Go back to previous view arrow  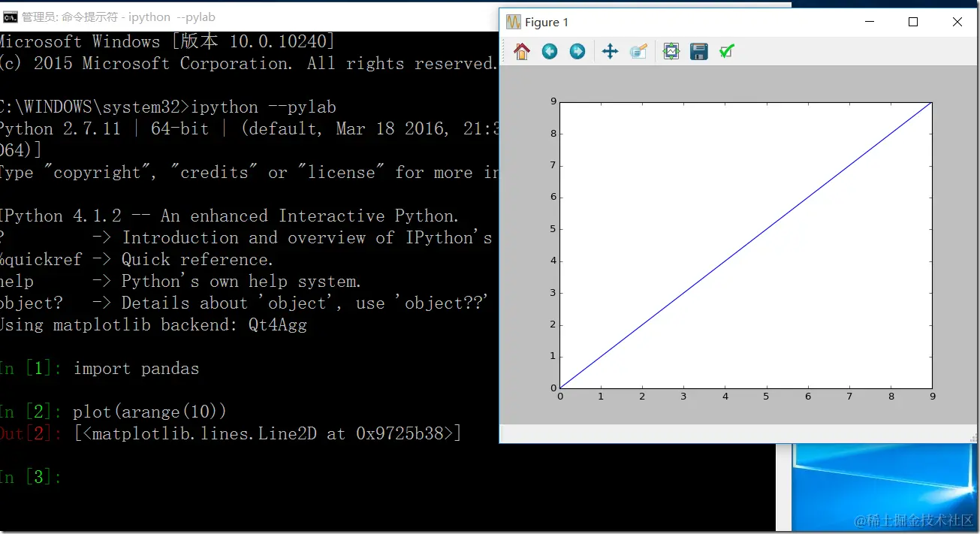tap(550, 51)
